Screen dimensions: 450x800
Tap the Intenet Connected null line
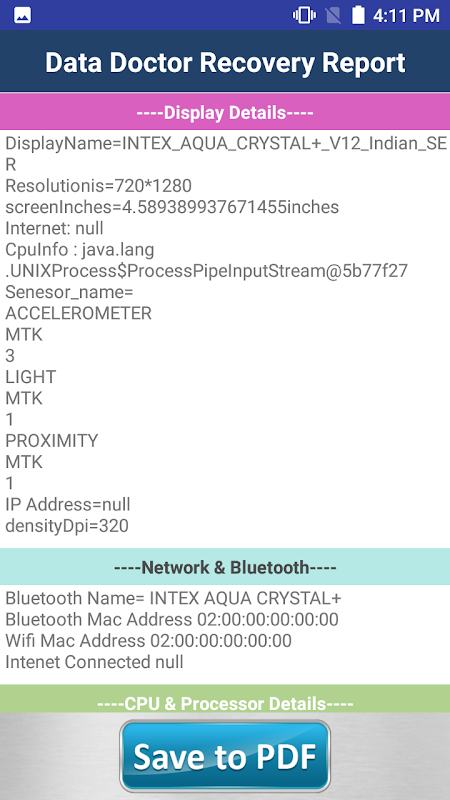coord(94,662)
